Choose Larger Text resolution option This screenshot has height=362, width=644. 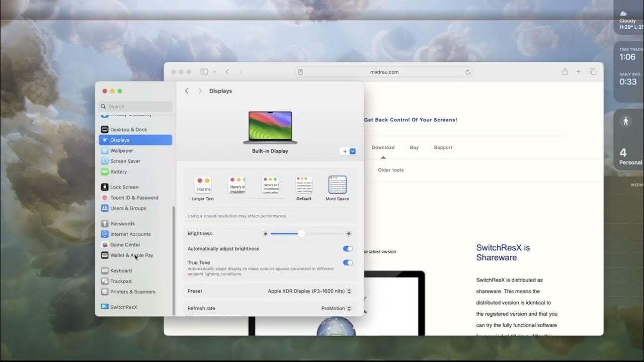tap(203, 189)
